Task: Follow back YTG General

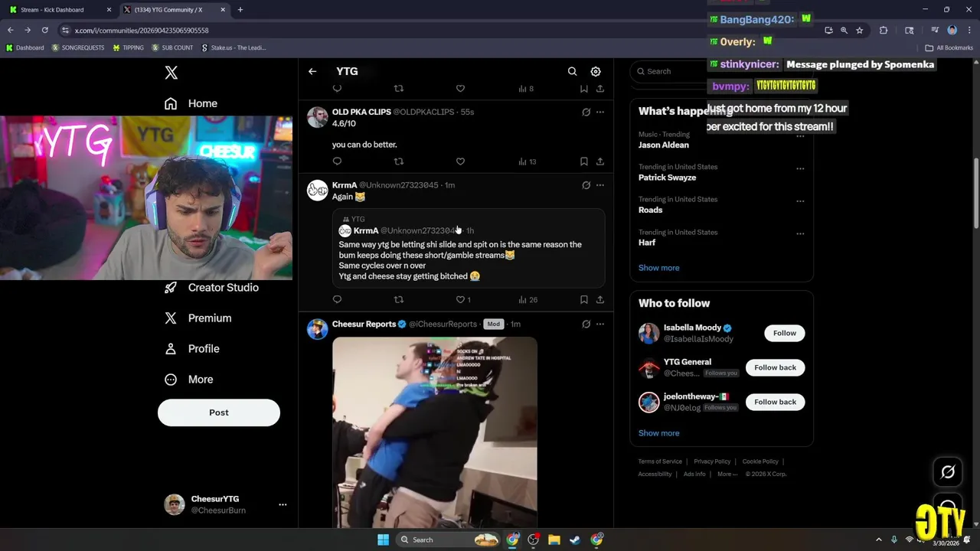Action: click(x=775, y=367)
